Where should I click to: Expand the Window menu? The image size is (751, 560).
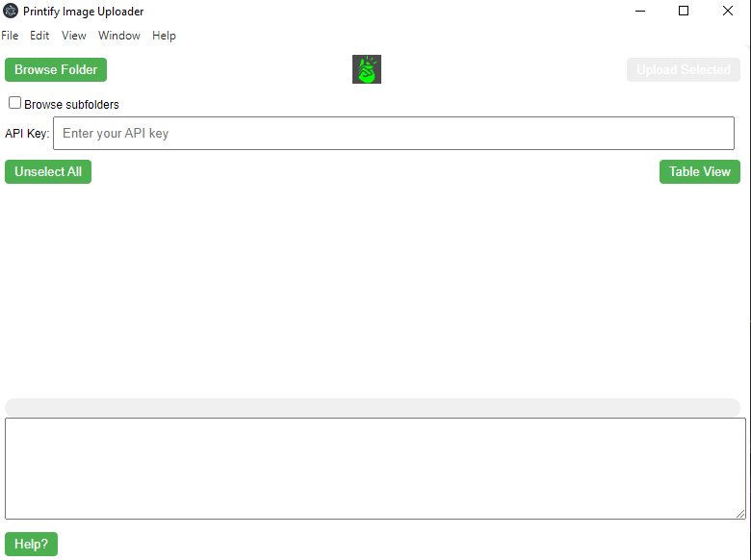119,36
